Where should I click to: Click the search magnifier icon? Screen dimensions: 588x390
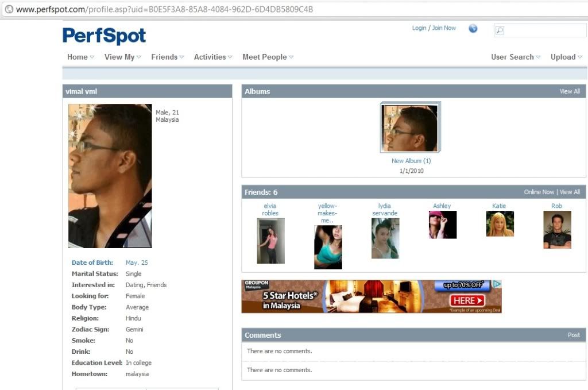point(500,30)
